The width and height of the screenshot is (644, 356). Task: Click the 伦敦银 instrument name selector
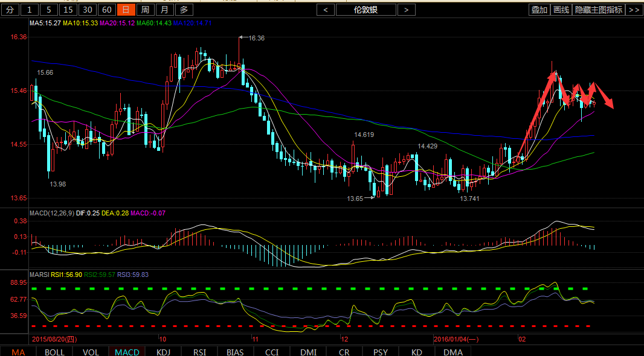365,10
